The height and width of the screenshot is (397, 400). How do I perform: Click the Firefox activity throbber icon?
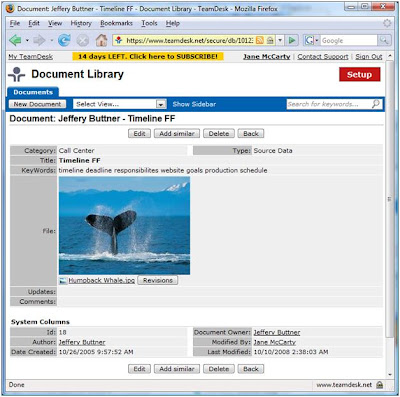point(387,23)
